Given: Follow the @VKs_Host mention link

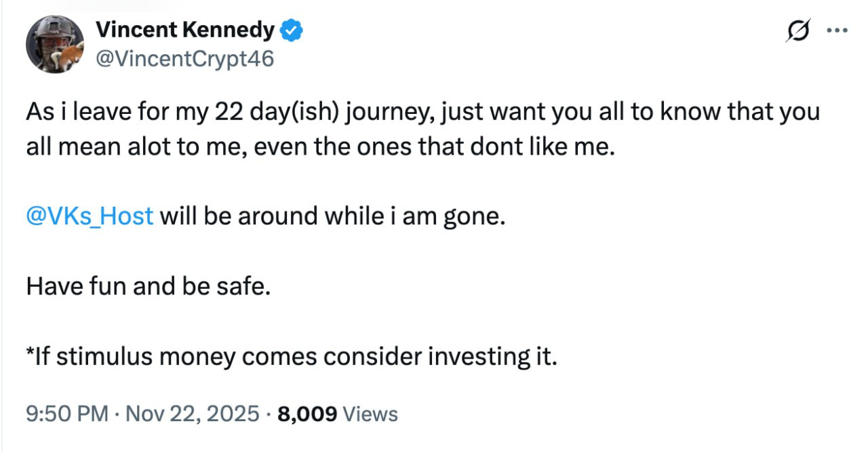Looking at the screenshot, I should click(x=90, y=216).
